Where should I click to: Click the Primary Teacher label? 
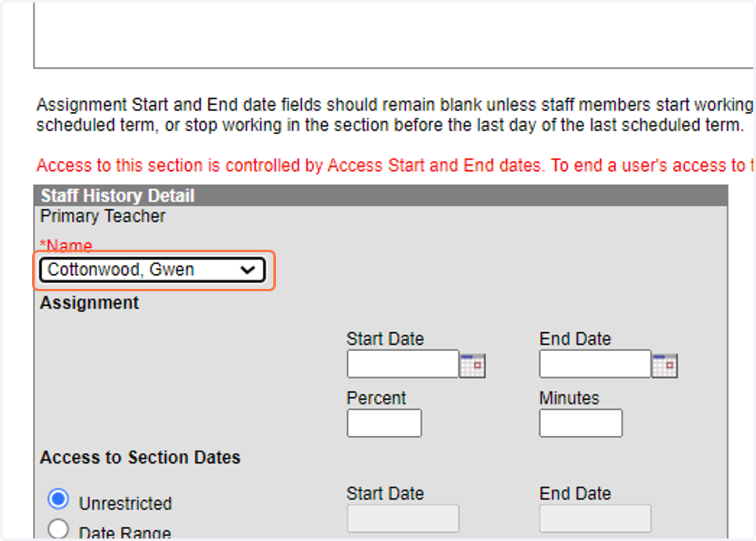point(103,216)
